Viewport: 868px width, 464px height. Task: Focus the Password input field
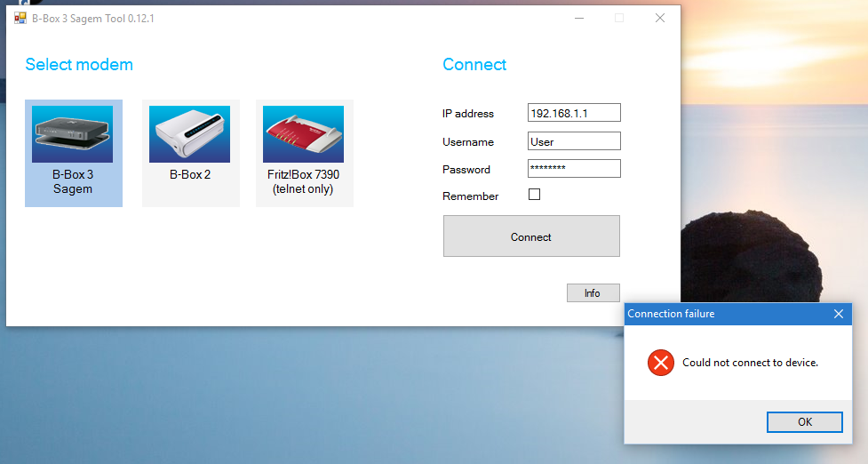click(573, 169)
